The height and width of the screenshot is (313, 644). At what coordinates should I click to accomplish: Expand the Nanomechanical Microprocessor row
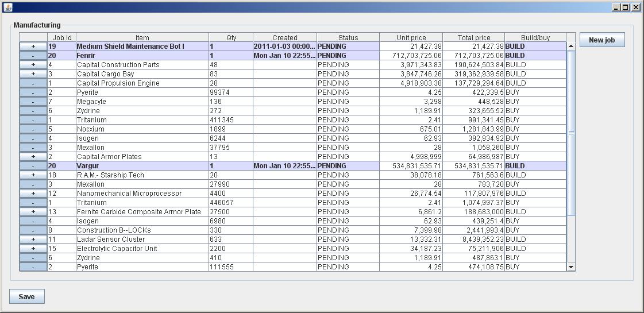coord(33,194)
